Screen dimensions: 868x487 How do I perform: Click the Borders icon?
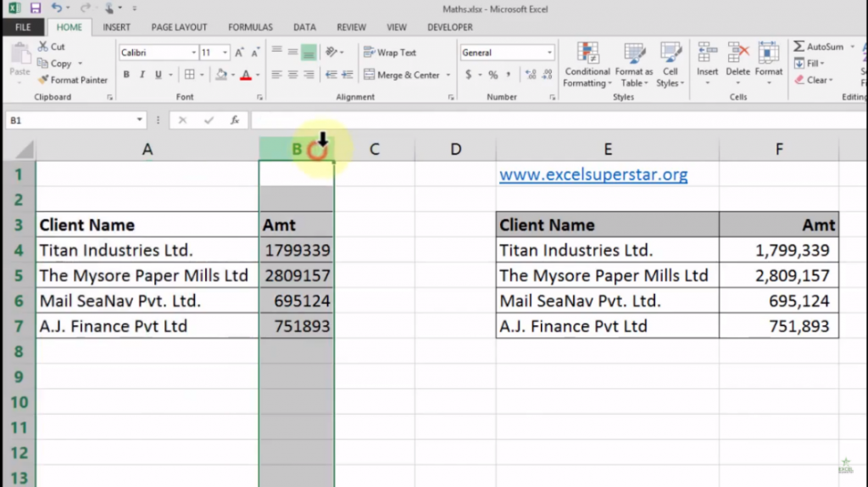189,75
